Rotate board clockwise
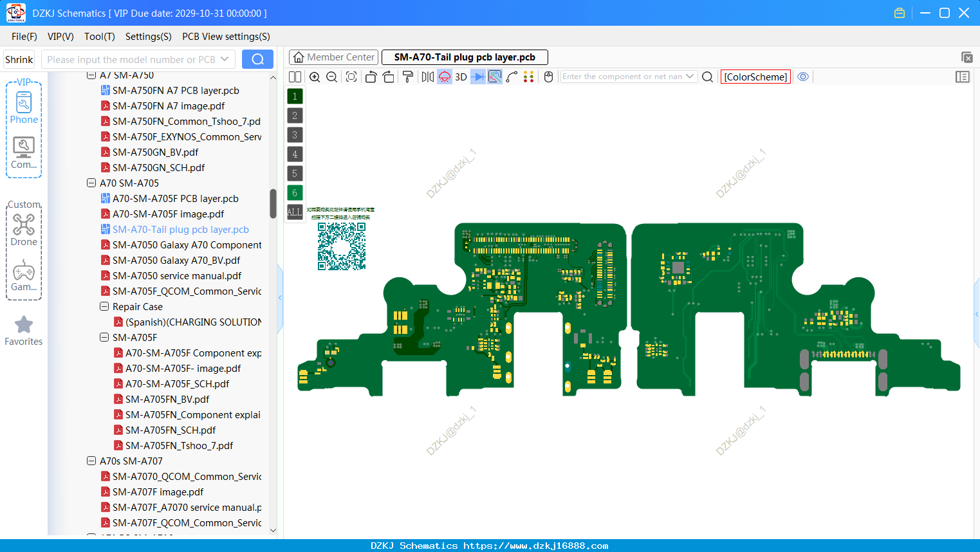This screenshot has width=980, height=552. (389, 77)
